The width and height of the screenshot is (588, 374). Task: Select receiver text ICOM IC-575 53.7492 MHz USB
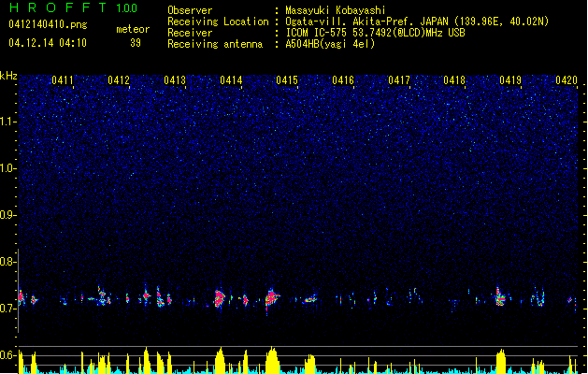point(375,33)
